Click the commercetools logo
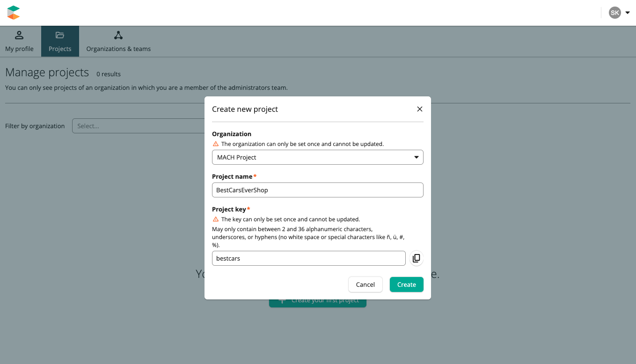This screenshot has height=364, width=636. coord(14,13)
